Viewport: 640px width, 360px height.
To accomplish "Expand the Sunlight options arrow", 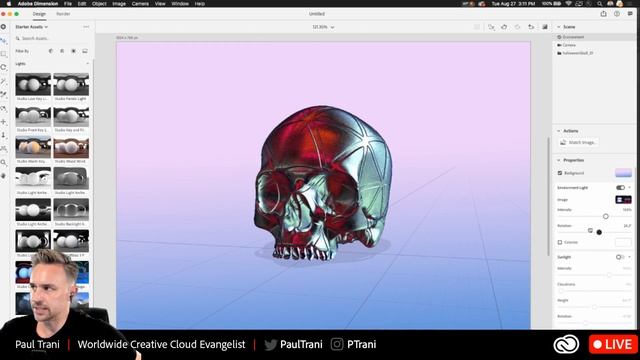I will [630, 257].
